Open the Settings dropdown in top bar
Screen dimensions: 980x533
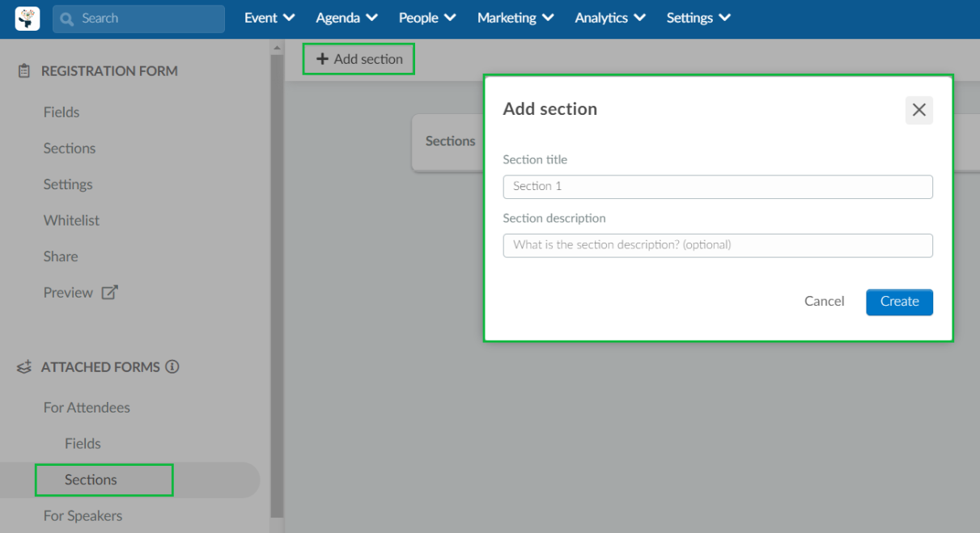698,18
